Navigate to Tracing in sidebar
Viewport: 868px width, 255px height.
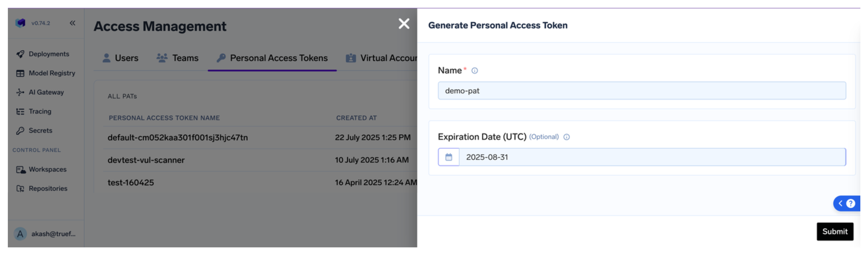[40, 112]
